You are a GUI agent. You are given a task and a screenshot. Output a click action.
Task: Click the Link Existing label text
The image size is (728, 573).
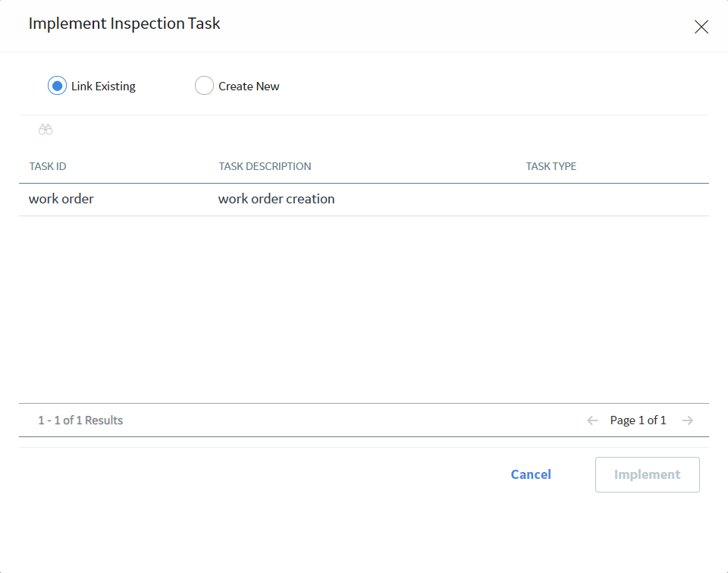[103, 87]
